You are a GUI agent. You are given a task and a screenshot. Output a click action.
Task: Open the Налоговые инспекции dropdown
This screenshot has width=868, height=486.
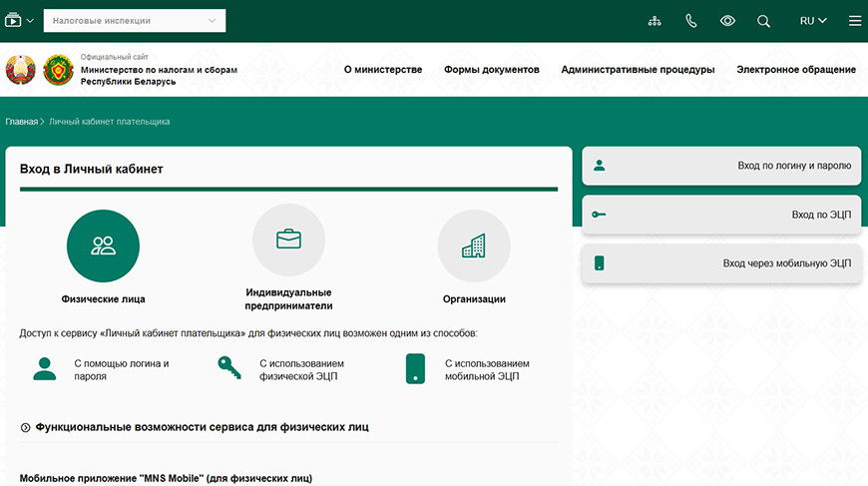tap(134, 21)
